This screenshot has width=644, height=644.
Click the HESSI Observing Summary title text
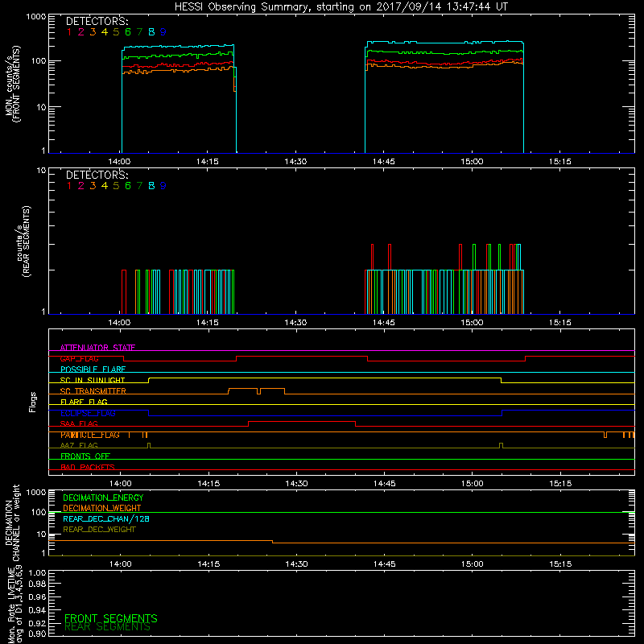[x=341, y=7]
